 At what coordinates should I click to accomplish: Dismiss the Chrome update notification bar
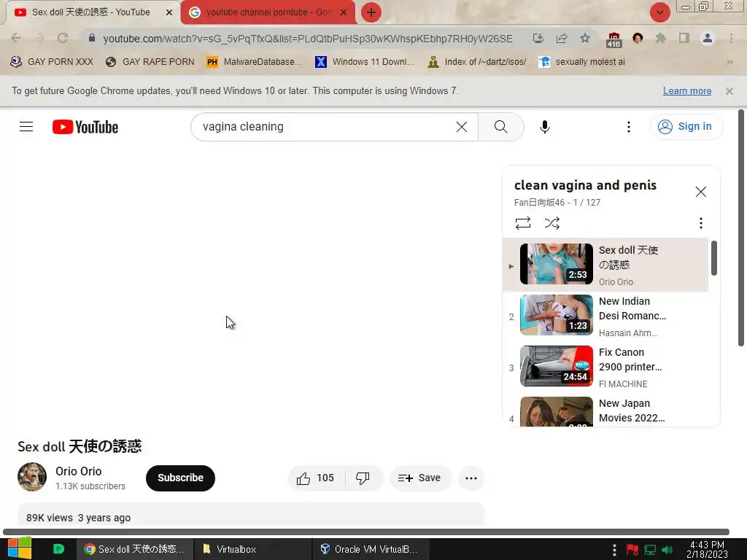coord(729,91)
